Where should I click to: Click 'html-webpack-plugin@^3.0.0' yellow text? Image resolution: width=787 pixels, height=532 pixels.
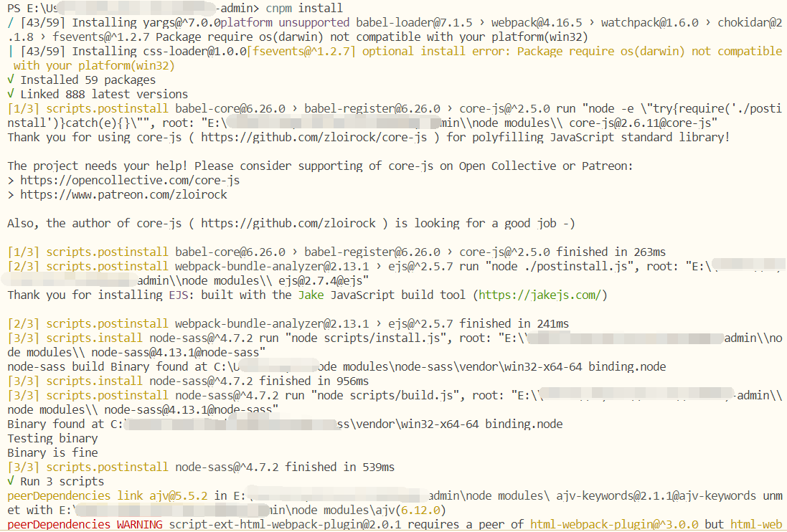click(x=614, y=525)
